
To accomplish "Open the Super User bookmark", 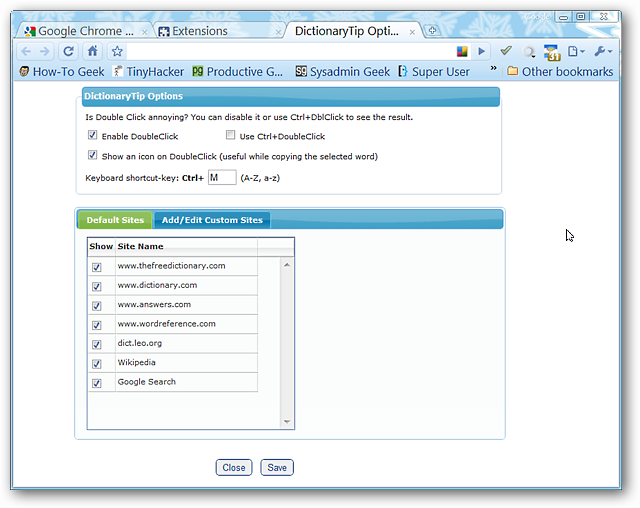I will click(434, 72).
